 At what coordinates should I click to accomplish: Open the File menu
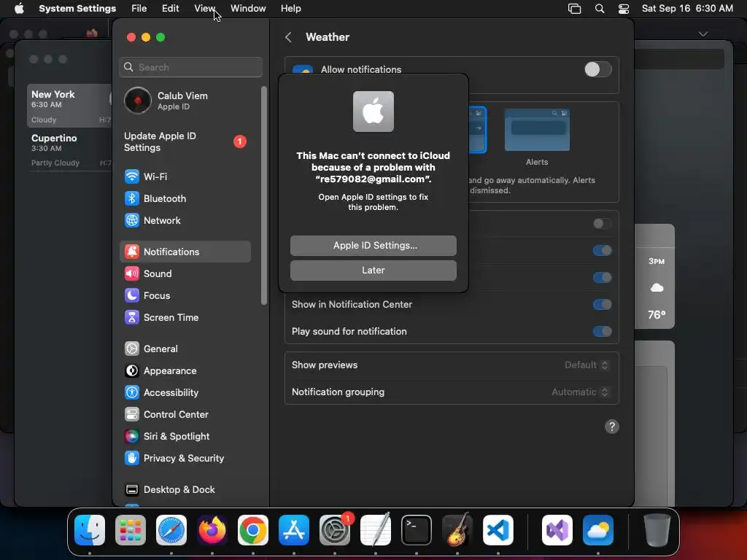(x=139, y=9)
